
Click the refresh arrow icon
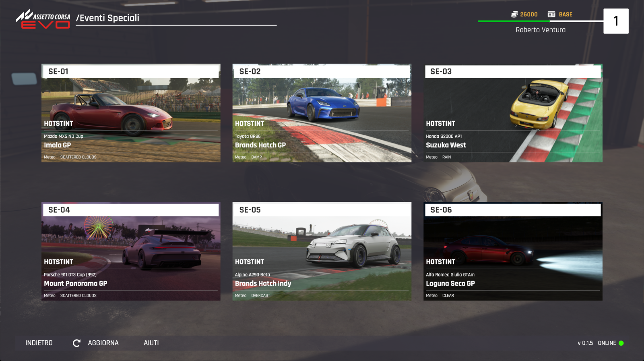point(76,343)
